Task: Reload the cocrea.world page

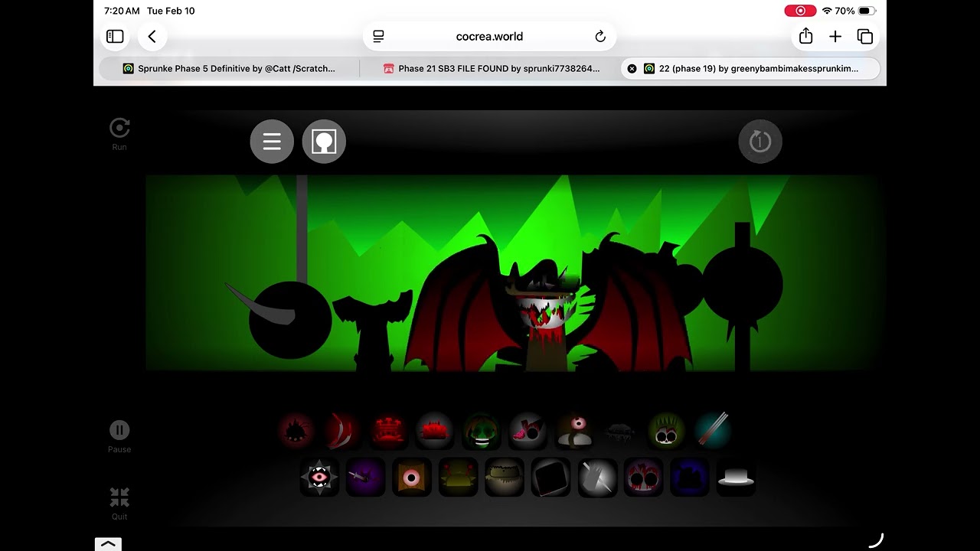Action: [600, 36]
